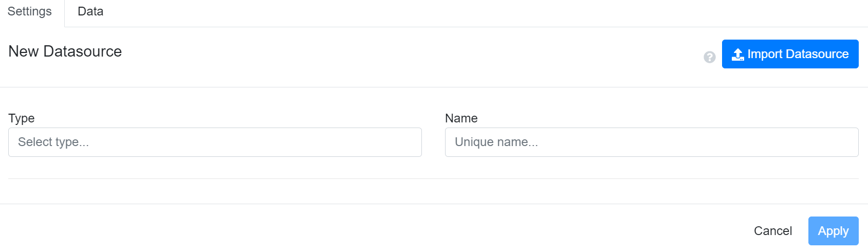
Task: Click the word "Data" in tab bar
Action: [90, 12]
